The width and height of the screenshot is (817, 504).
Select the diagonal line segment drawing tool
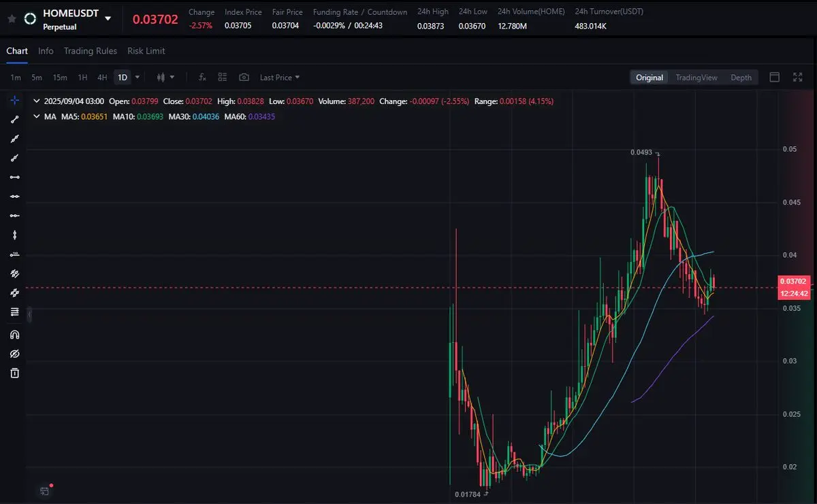pyautogui.click(x=15, y=120)
